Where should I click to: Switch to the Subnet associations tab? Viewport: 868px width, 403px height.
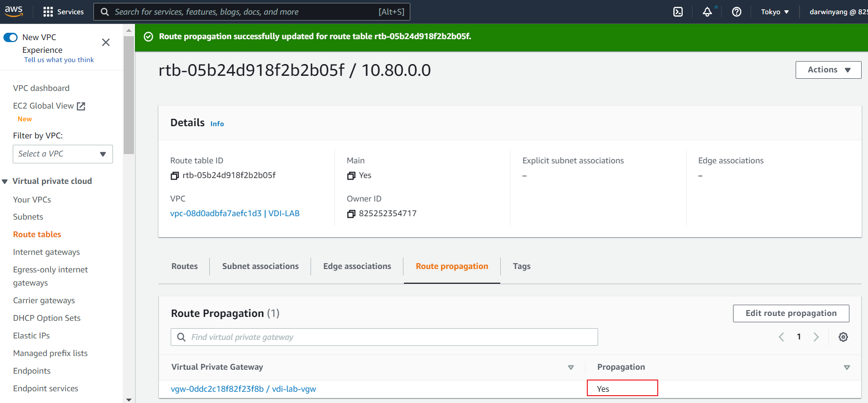pos(260,266)
